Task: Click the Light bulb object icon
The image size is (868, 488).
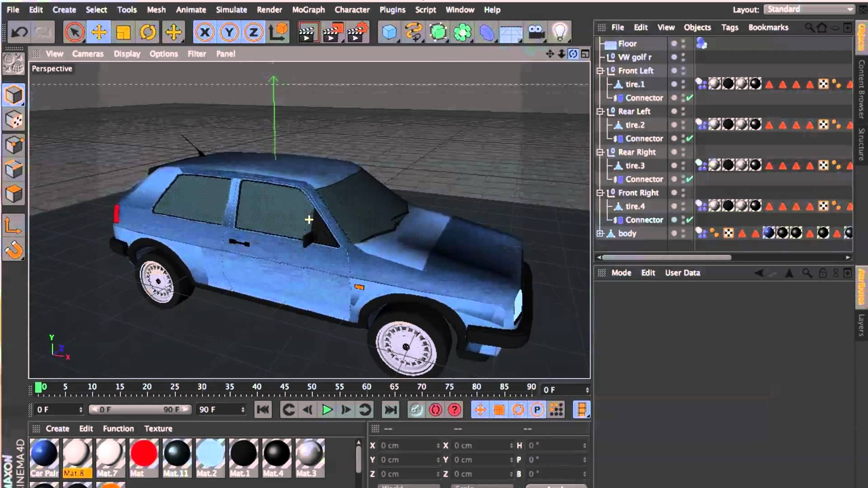Action: pos(560,32)
